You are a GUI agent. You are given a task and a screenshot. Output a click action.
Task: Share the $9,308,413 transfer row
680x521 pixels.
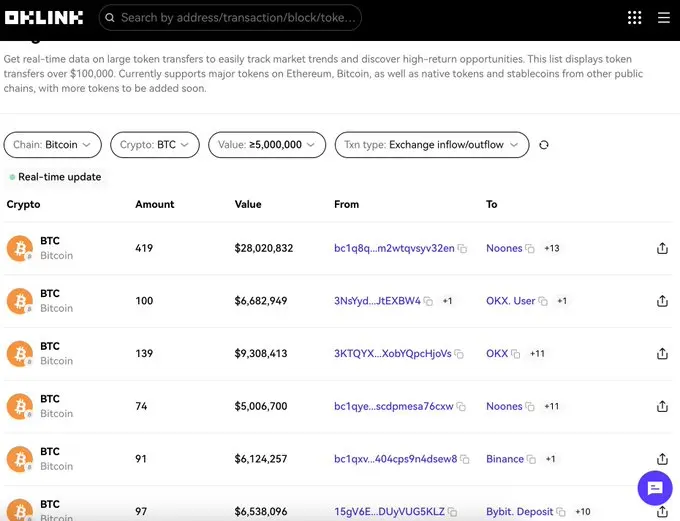click(662, 354)
